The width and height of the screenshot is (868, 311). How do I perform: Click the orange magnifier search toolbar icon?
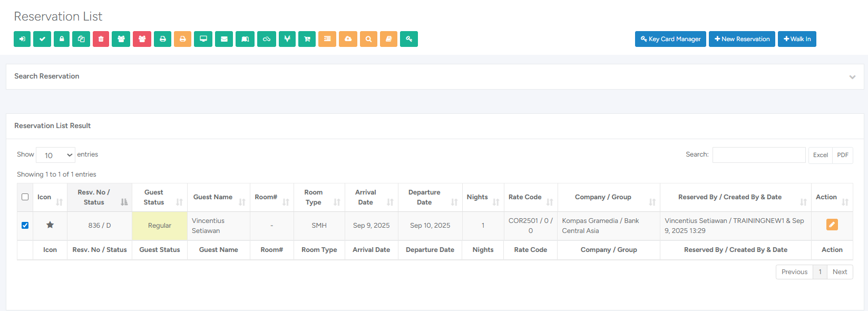(368, 39)
